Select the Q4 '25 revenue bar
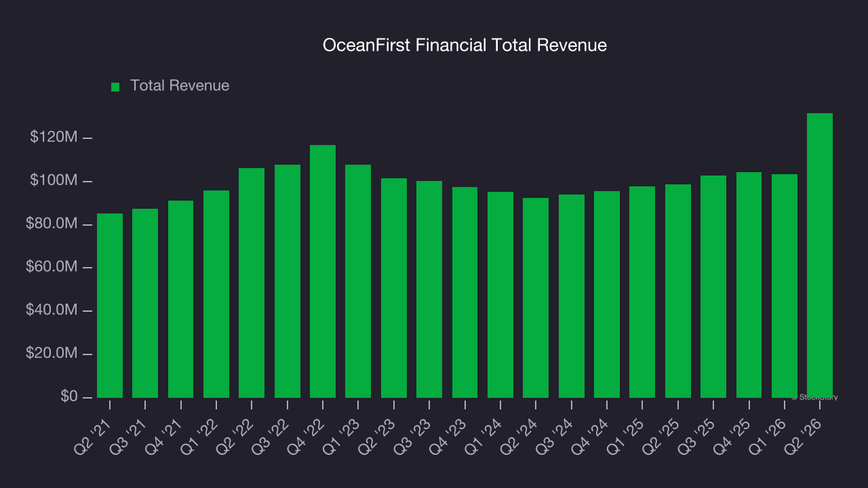Image resolution: width=868 pixels, height=488 pixels. [x=749, y=285]
